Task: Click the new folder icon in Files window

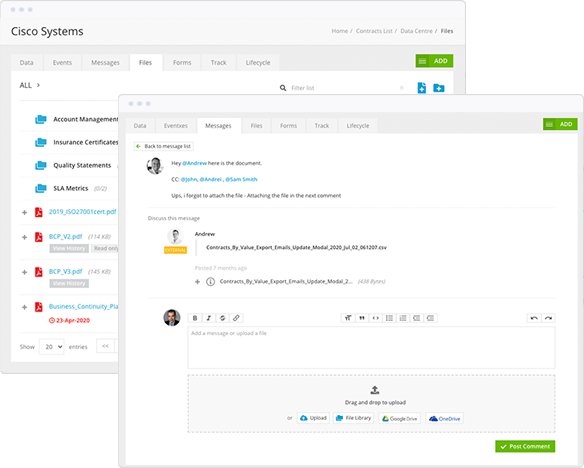Action: tap(439, 88)
